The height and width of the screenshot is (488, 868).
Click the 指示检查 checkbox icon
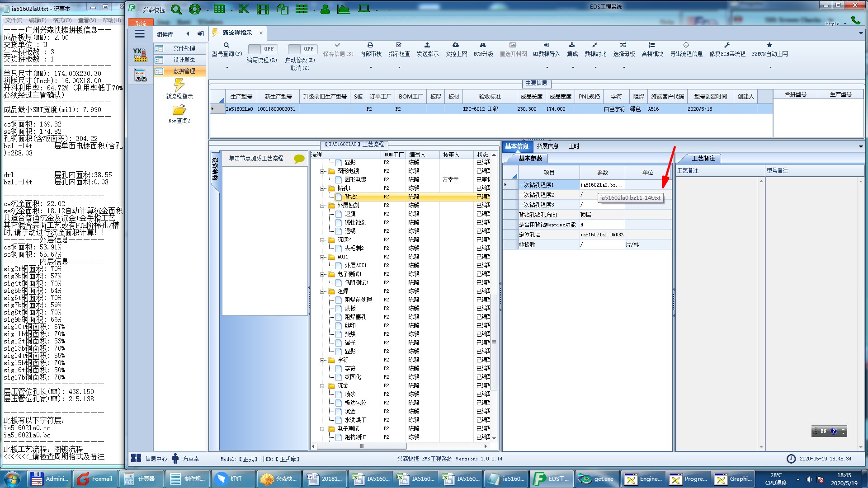point(398,45)
